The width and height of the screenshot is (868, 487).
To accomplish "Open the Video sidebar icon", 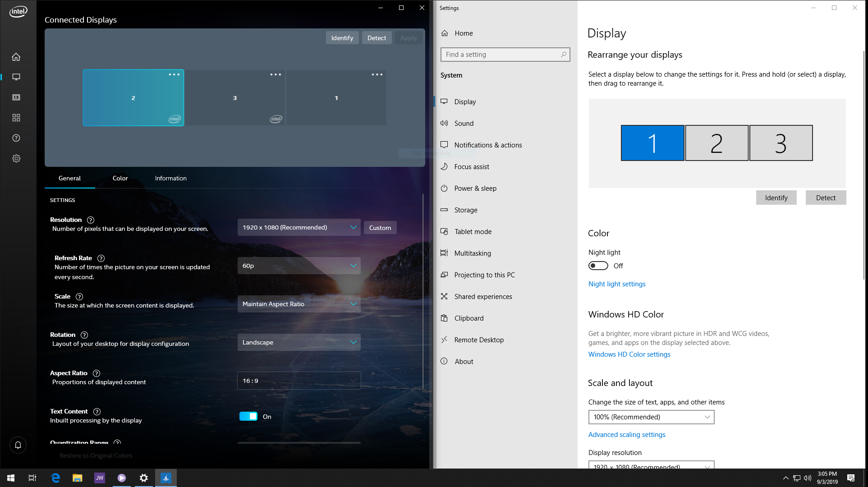I will [16, 97].
